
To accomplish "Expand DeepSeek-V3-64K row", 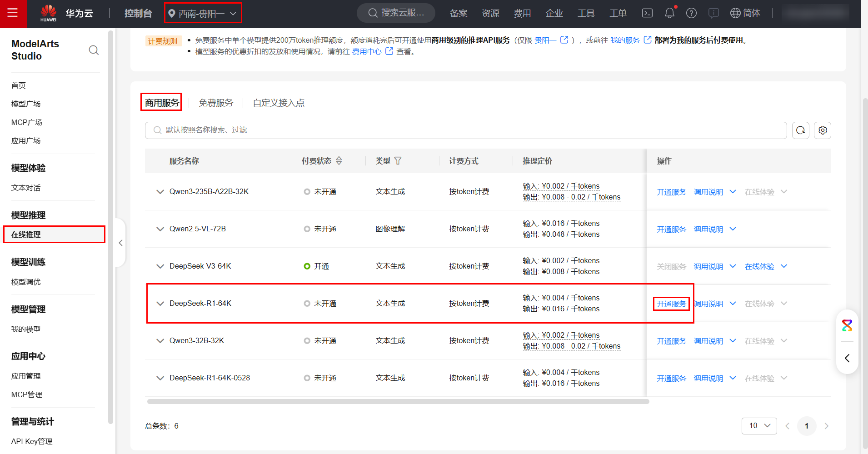I will point(160,266).
